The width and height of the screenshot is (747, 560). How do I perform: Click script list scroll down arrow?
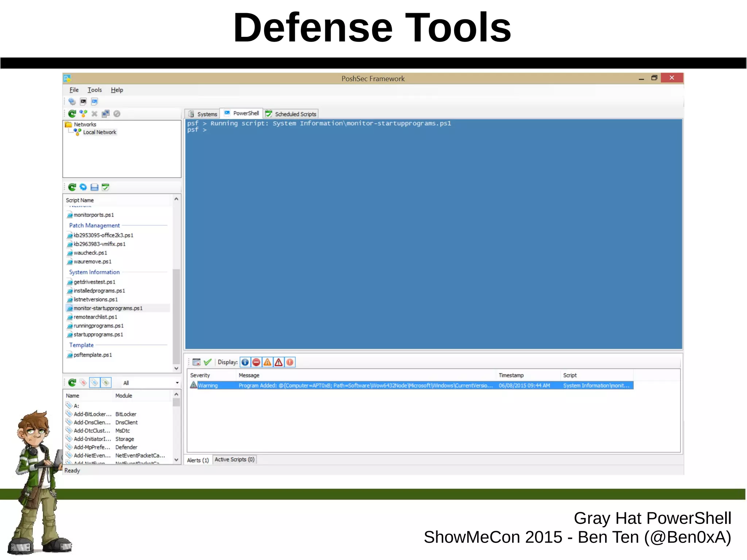click(176, 368)
